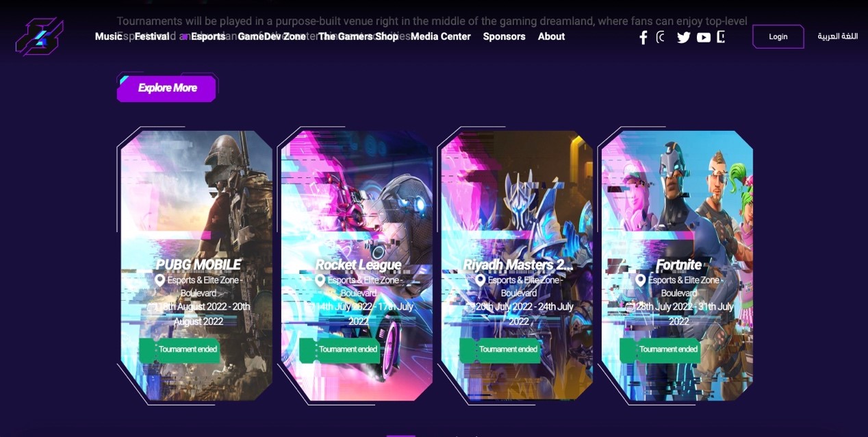Image resolution: width=868 pixels, height=437 pixels.
Task: Click the calendar icon on Fortnite card
Action: point(630,307)
